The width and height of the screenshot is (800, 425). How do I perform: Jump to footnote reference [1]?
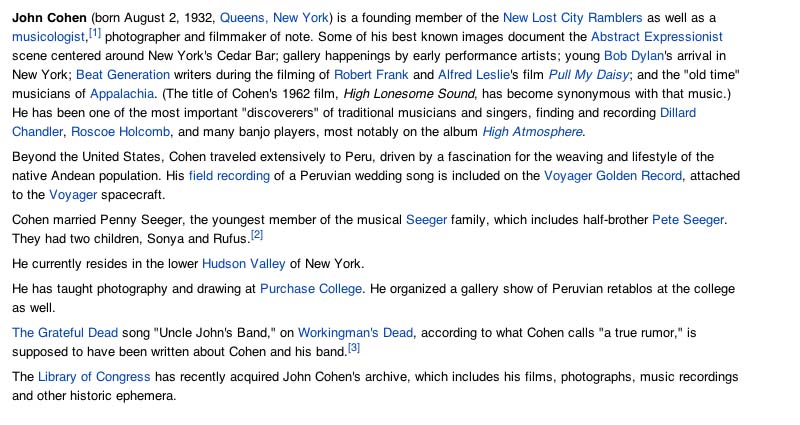[x=95, y=33]
